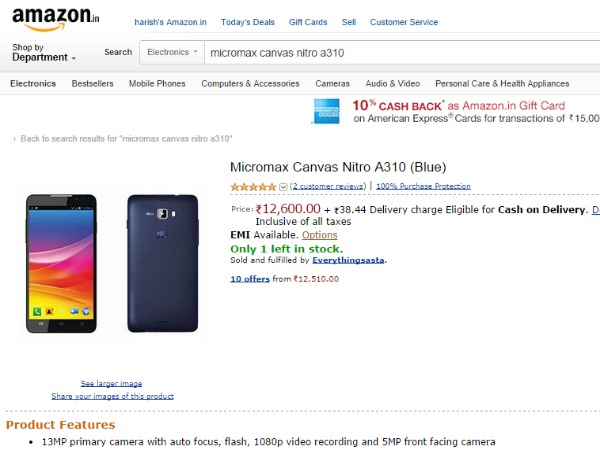Open Today's Deals from top navigation
This screenshot has width=600, height=450.
[x=249, y=22]
